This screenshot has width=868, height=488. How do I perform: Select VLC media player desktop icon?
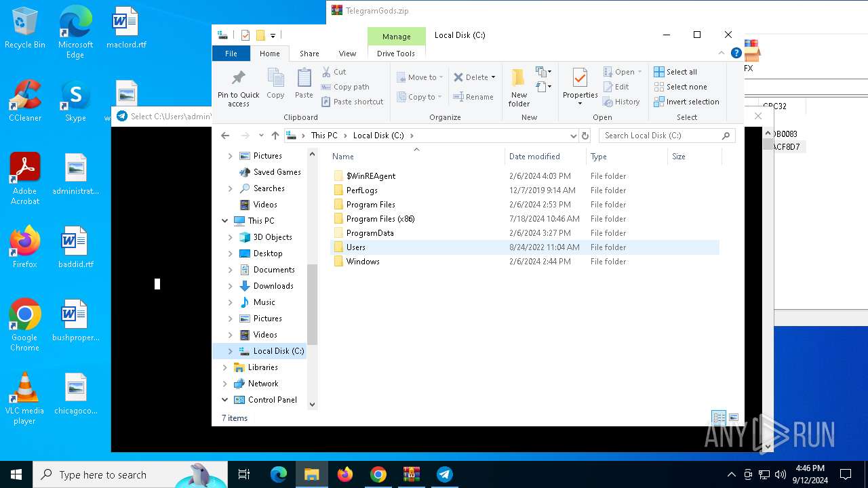click(x=24, y=399)
